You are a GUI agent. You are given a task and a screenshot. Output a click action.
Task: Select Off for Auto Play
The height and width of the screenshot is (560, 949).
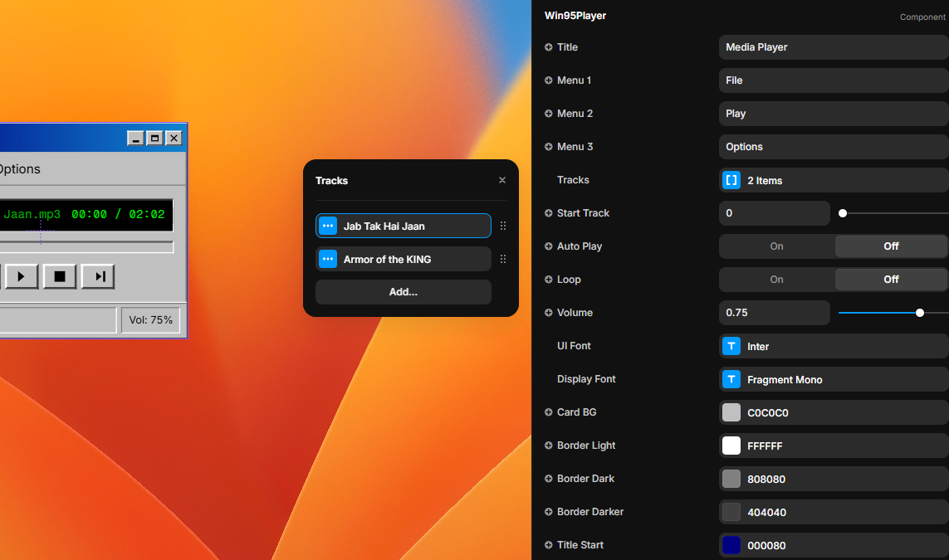tap(891, 246)
